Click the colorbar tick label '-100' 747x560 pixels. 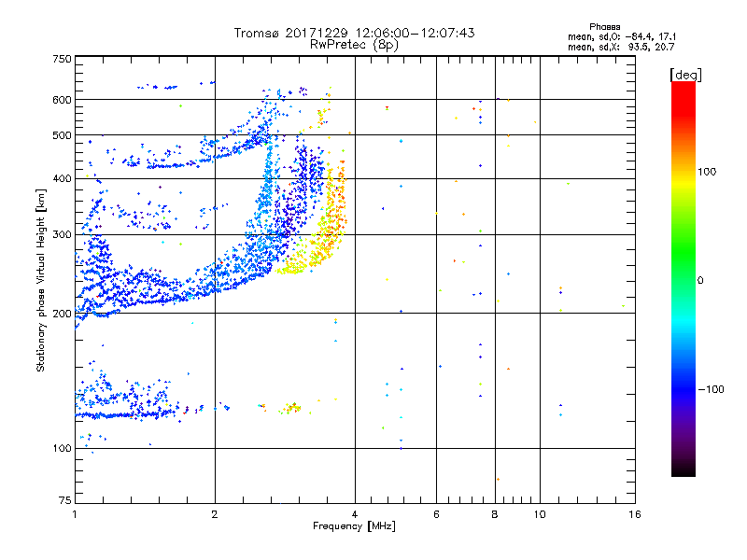711,389
